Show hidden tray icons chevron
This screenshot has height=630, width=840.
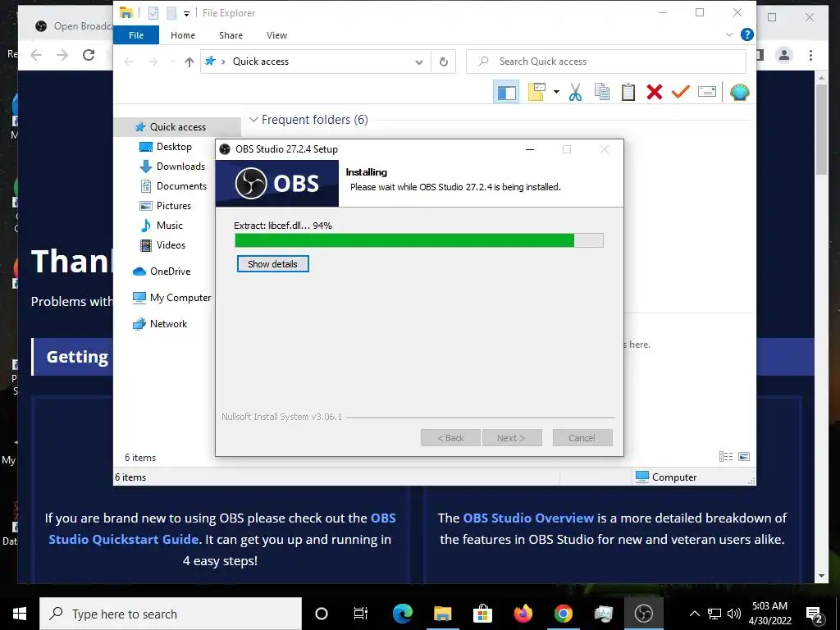pos(694,614)
